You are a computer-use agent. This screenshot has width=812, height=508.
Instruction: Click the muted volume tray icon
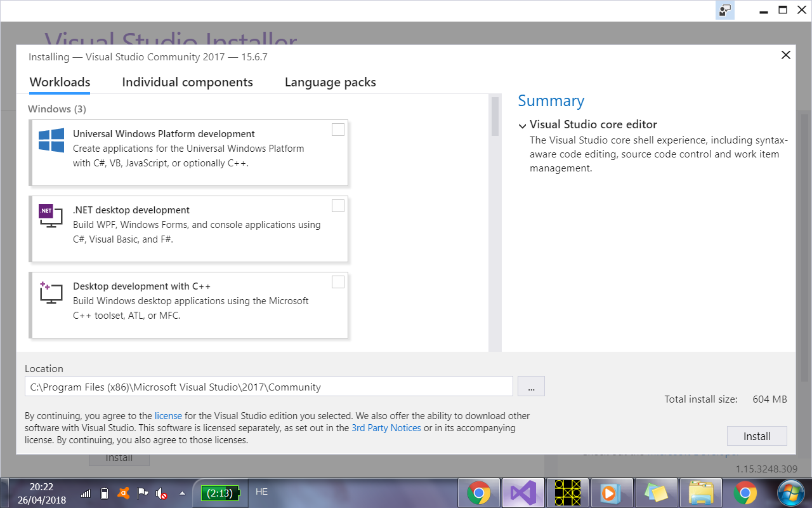162,493
